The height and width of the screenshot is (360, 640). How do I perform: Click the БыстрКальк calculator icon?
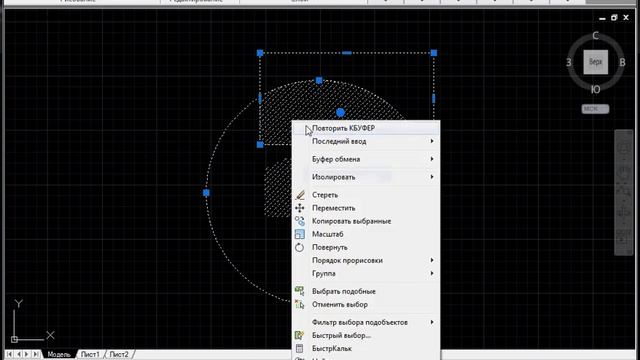[x=300, y=349]
